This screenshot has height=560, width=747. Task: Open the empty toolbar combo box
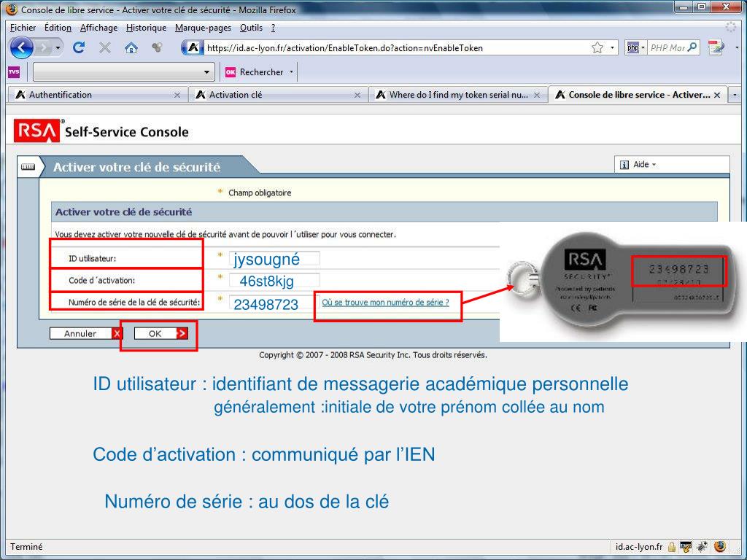click(123, 72)
